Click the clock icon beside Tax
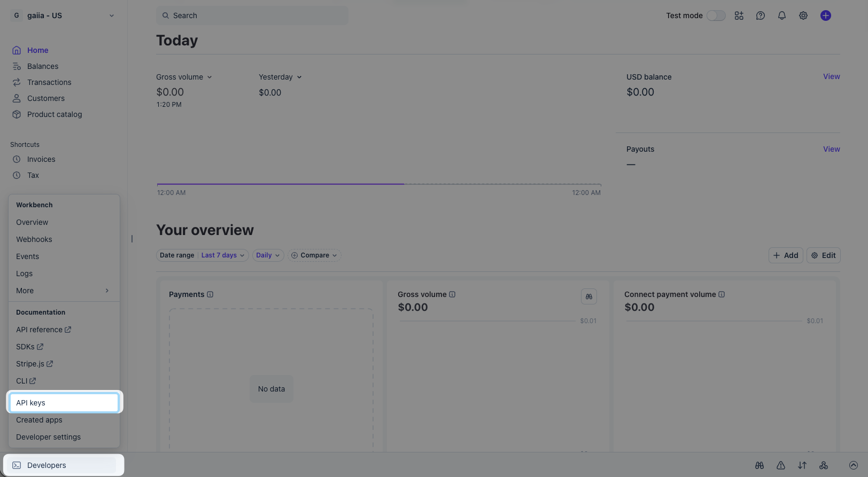 [x=17, y=175]
